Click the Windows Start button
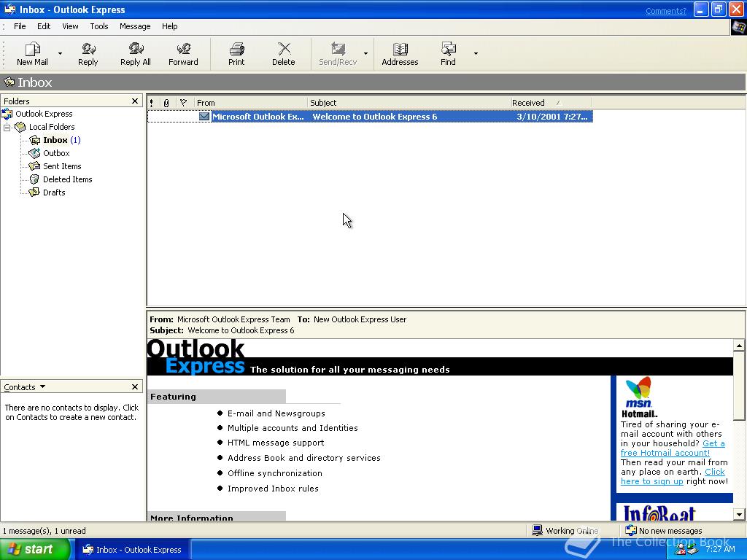The width and height of the screenshot is (747, 560). tap(36, 550)
